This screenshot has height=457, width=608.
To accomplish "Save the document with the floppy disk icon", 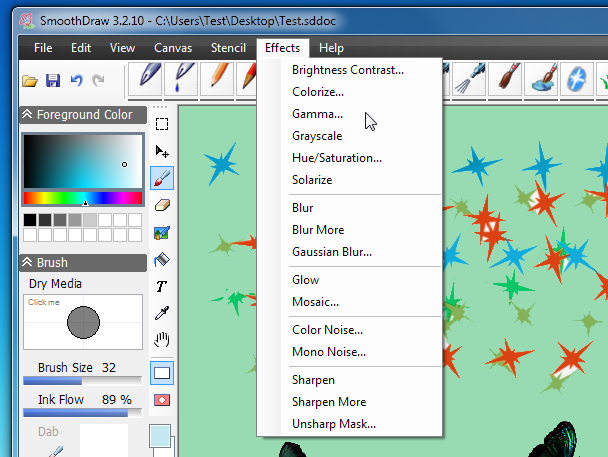I will (x=53, y=81).
